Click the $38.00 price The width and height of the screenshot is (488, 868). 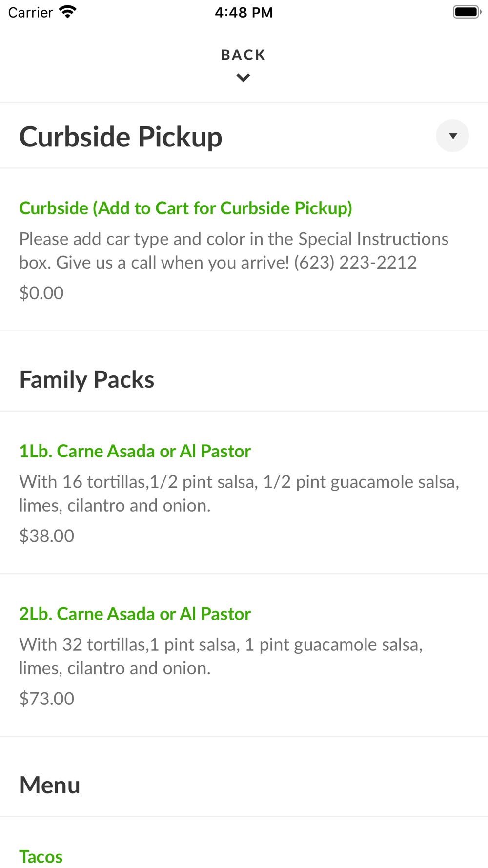pos(47,536)
